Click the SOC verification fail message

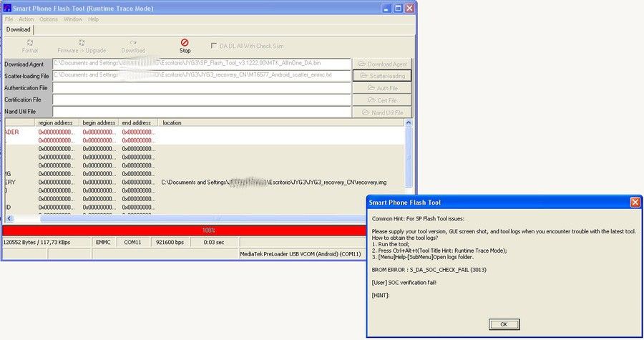(404, 283)
